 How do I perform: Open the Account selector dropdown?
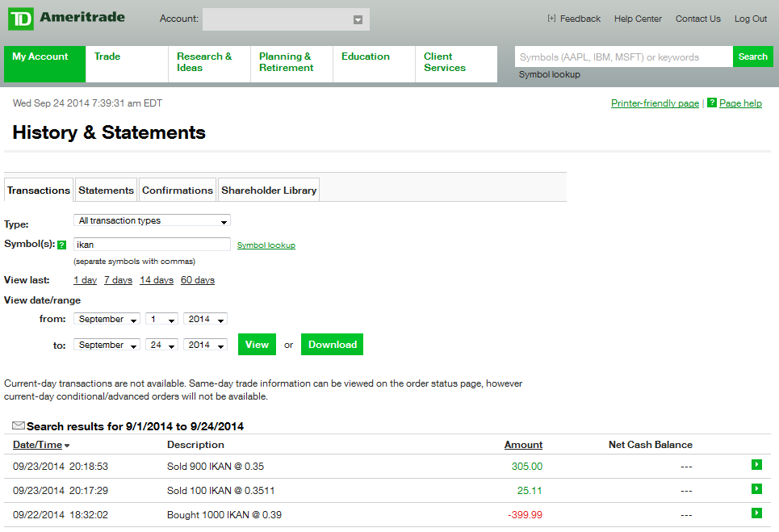pos(286,19)
